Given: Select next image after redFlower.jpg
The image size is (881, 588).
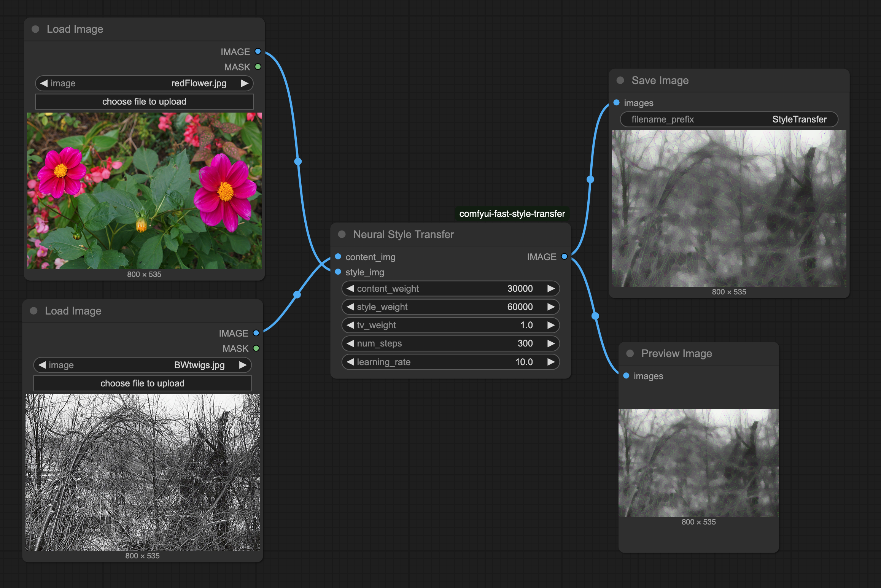Looking at the screenshot, I should coord(245,83).
